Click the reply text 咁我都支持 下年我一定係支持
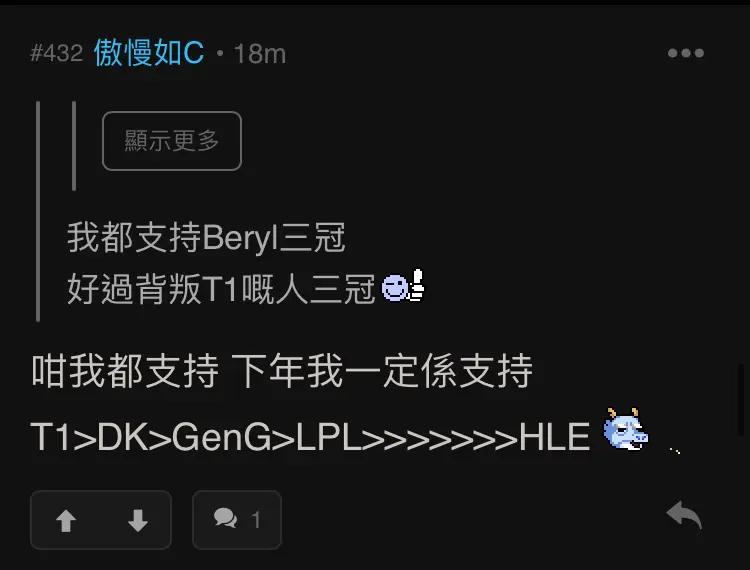 (282, 371)
